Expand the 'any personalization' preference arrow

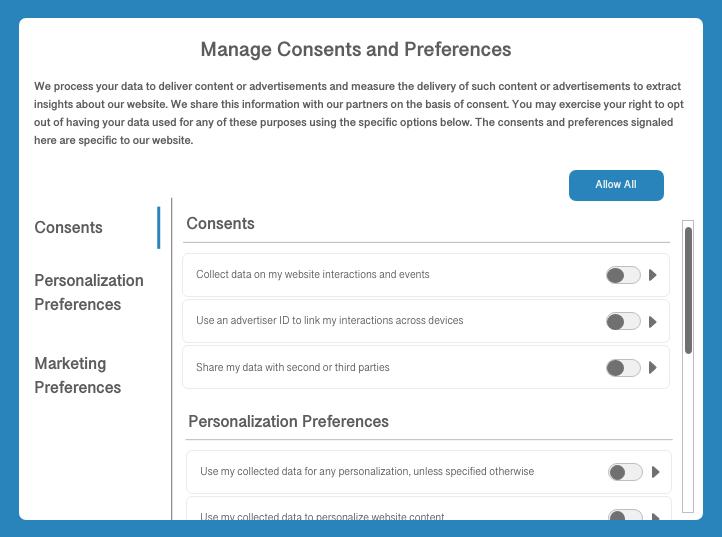pyautogui.click(x=656, y=472)
